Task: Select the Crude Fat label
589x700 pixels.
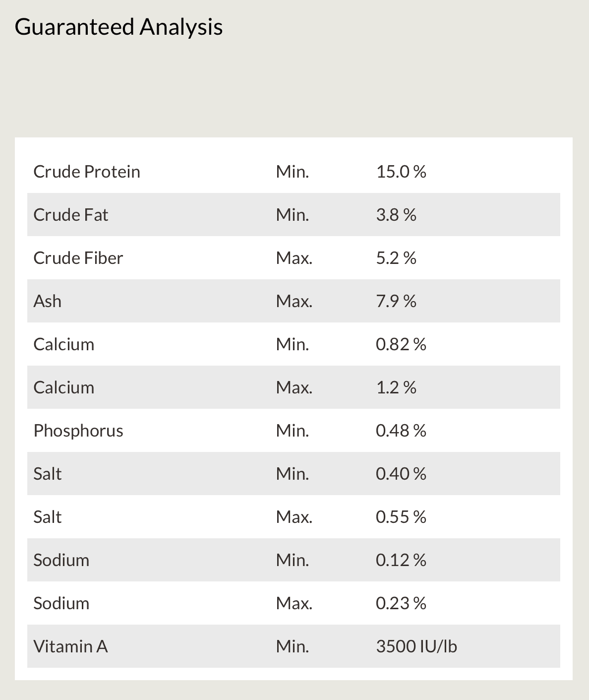Action: pyautogui.click(x=70, y=215)
